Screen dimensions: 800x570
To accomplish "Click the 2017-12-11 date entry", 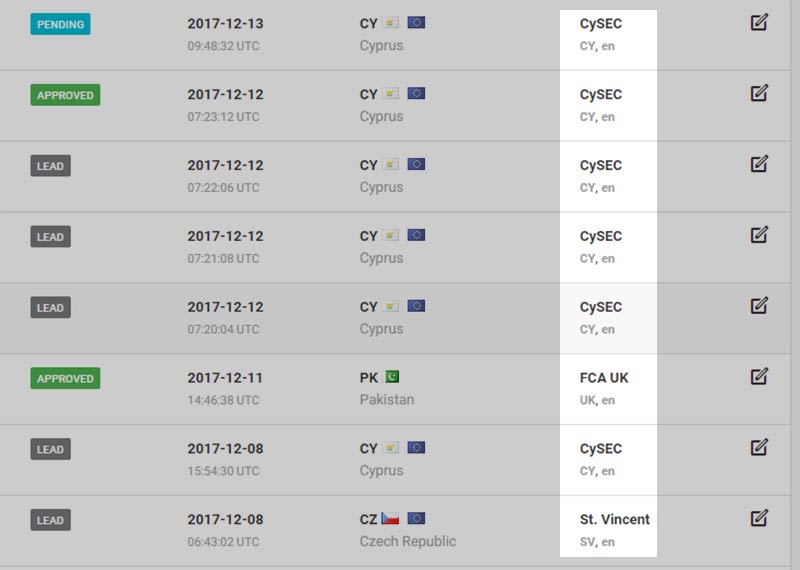I will [x=225, y=378].
